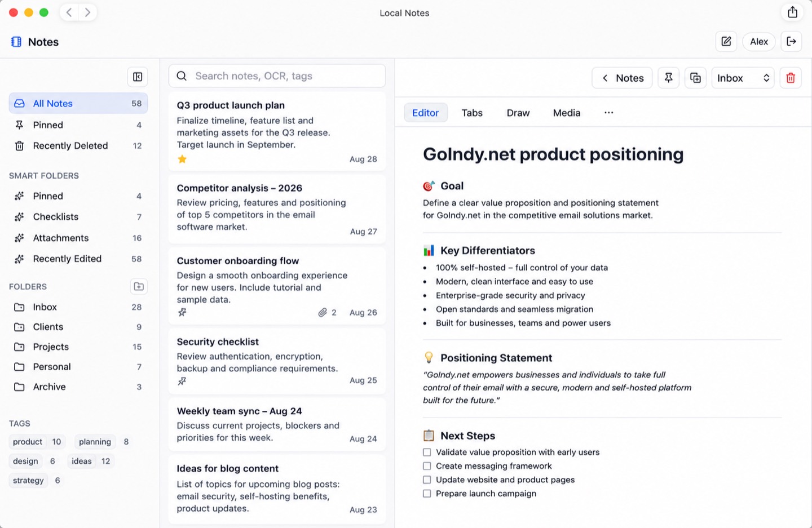Click the compose new note icon
This screenshot has width=812, height=528.
coord(726,41)
